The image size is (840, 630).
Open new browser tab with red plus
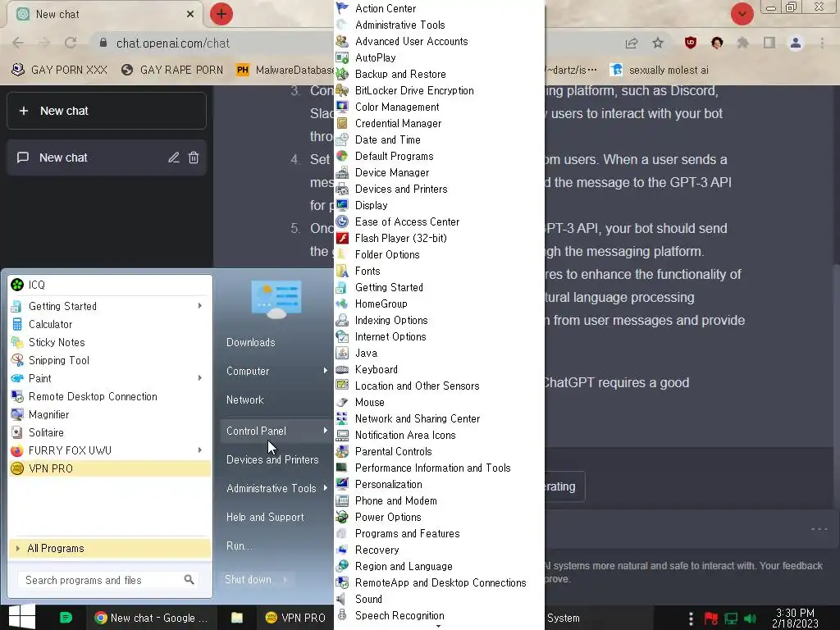pyautogui.click(x=221, y=14)
